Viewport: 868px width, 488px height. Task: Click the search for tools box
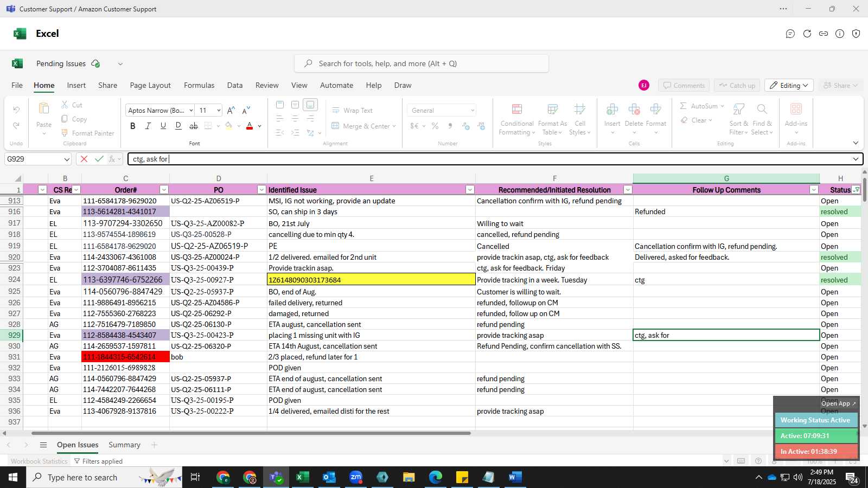(422, 63)
